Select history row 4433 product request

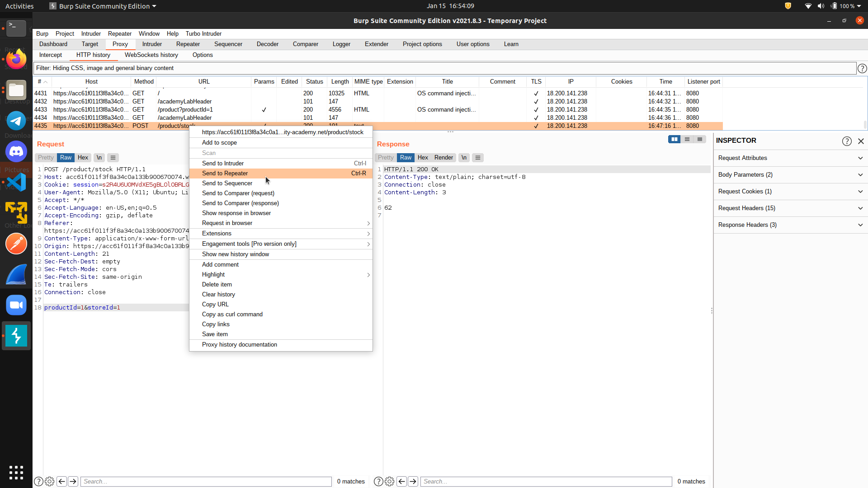point(378,110)
